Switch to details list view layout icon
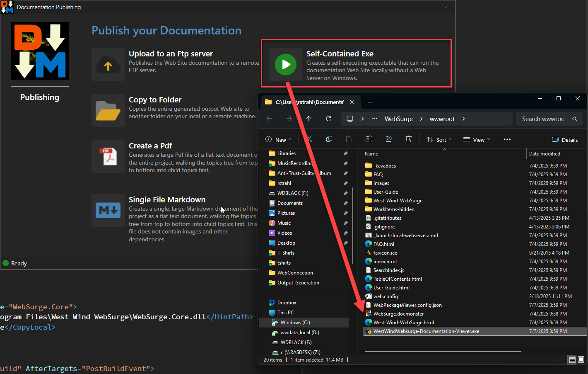This screenshot has height=374, width=588. click(x=572, y=359)
